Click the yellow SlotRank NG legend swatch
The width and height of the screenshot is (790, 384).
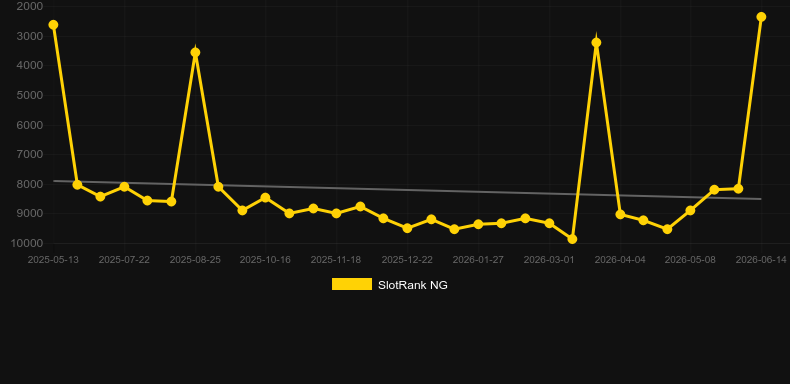tap(352, 284)
